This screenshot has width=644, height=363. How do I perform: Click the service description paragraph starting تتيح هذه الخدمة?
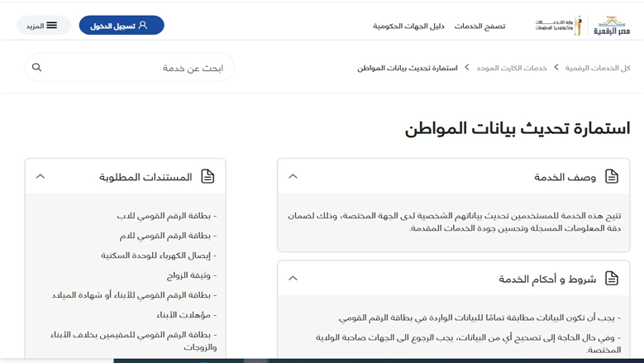(x=454, y=222)
